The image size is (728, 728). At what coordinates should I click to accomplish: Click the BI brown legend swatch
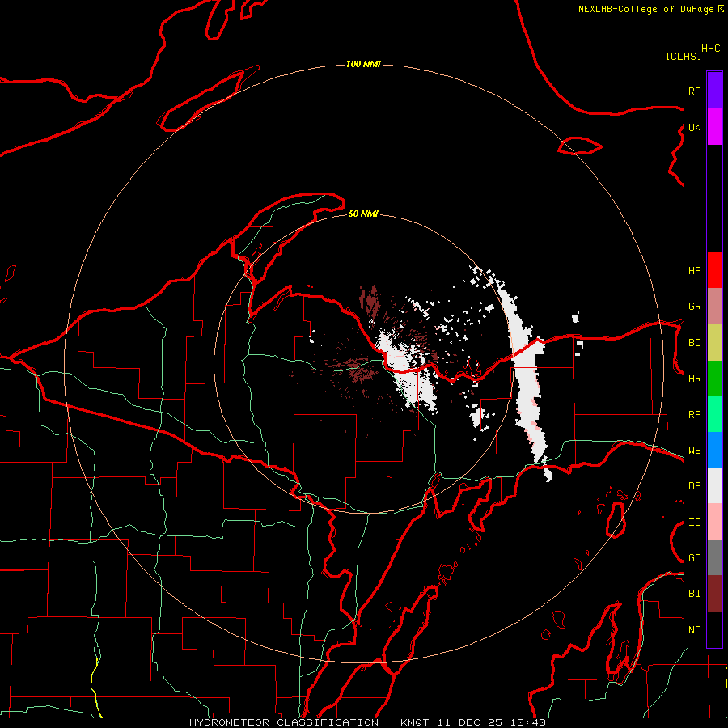[714, 594]
